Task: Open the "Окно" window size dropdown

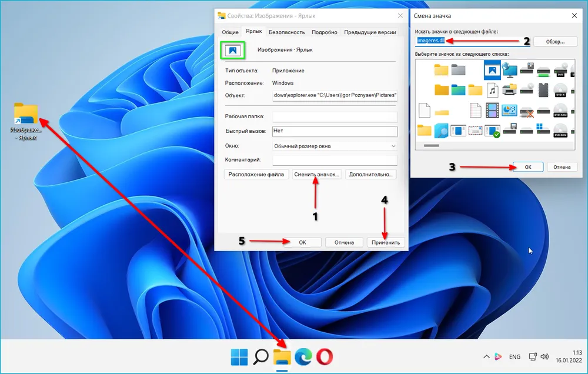Action: [x=335, y=146]
